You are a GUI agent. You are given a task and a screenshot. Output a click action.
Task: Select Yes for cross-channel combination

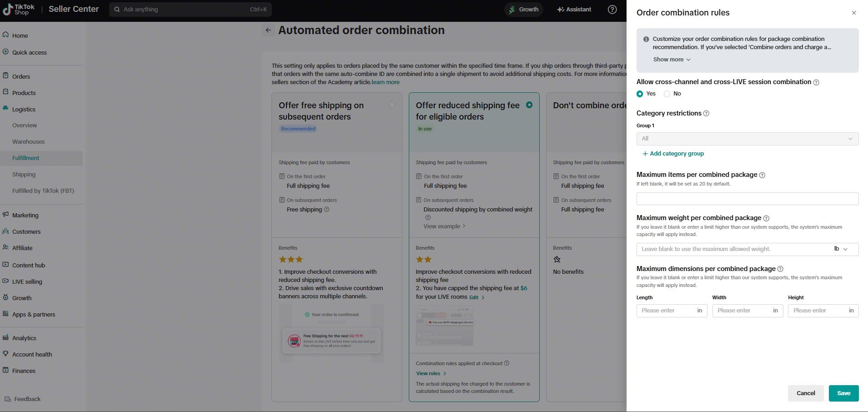(640, 94)
